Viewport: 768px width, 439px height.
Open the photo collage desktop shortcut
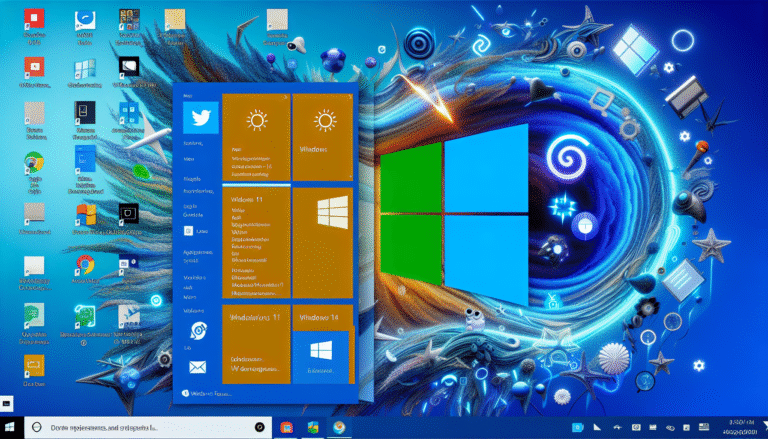129,20
